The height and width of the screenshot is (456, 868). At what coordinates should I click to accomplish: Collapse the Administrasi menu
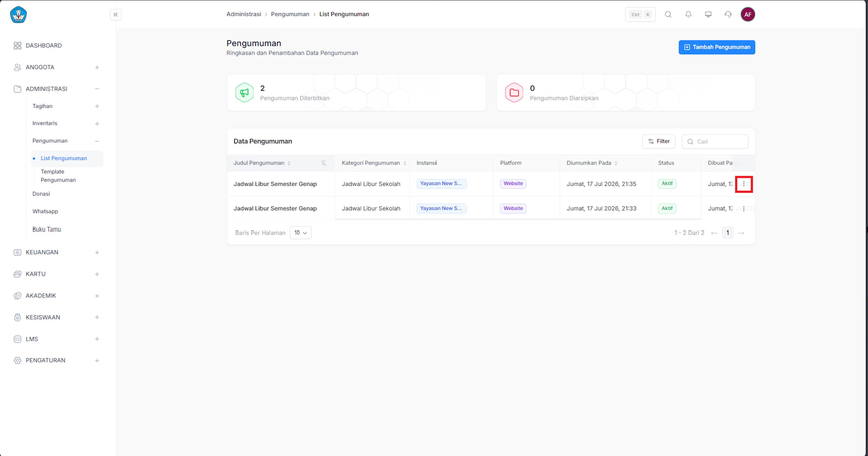(97, 89)
